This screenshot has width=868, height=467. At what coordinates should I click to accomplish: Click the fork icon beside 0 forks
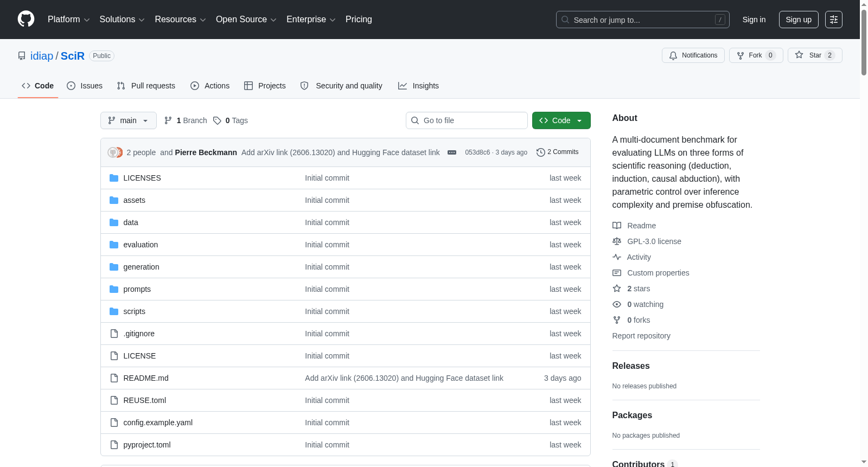(x=617, y=320)
